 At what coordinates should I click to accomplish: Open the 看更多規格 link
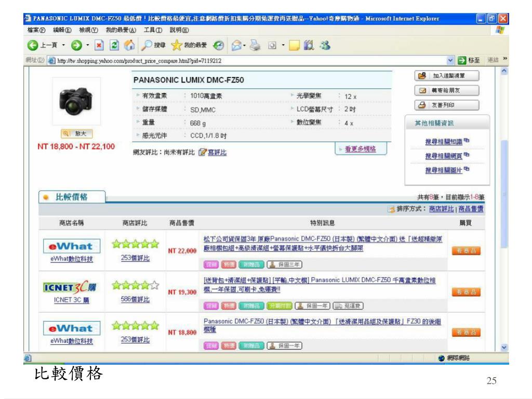361,149
